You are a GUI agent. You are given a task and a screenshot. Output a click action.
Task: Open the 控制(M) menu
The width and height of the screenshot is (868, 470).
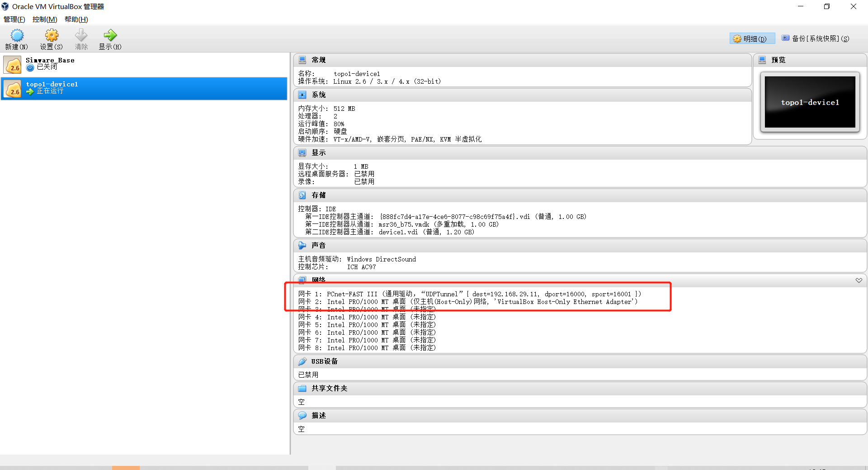point(45,19)
